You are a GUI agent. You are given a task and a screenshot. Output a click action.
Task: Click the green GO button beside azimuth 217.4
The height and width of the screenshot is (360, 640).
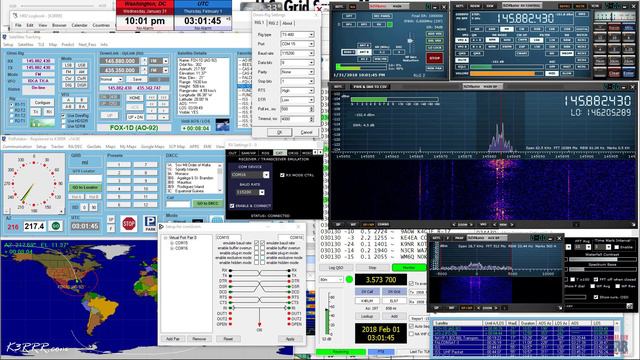point(56,226)
